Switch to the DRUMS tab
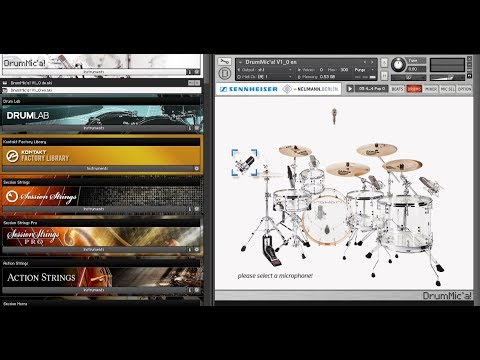Screen dimensions: 480x360 tap(414, 89)
